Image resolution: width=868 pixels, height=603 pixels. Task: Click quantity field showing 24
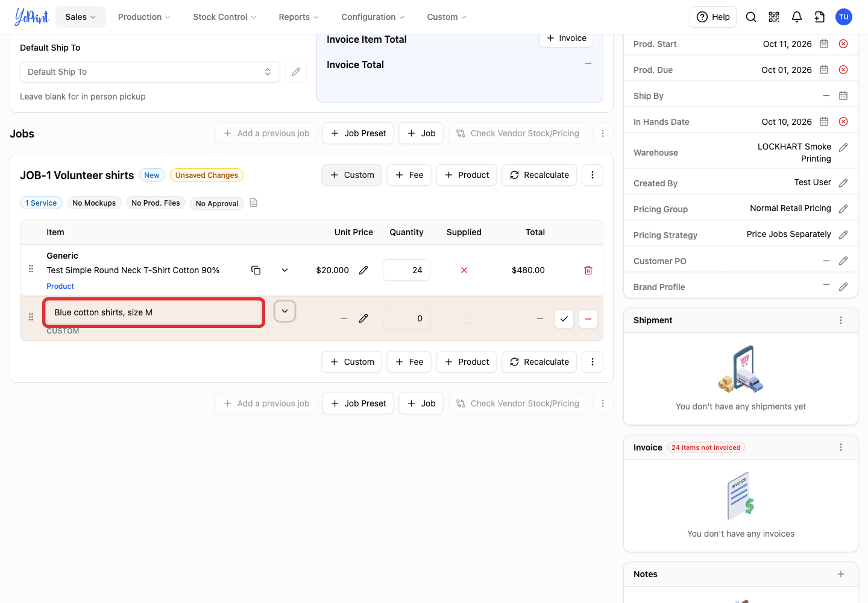(x=406, y=270)
